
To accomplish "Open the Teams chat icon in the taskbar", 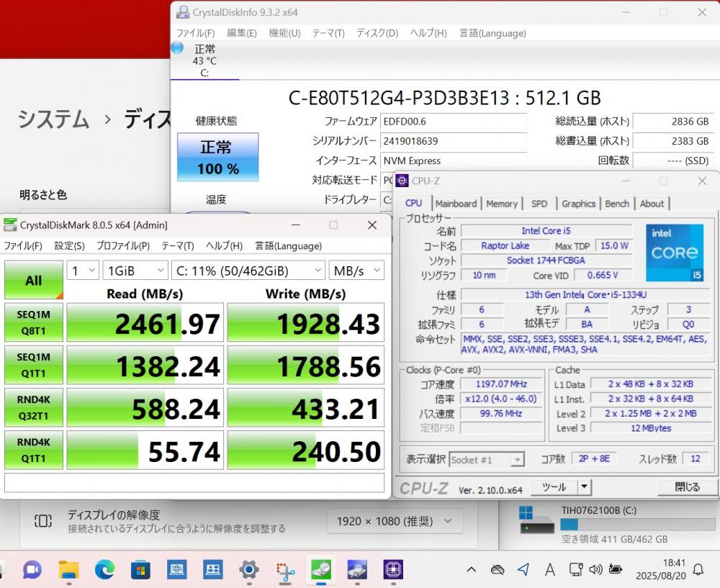I will coord(32,570).
